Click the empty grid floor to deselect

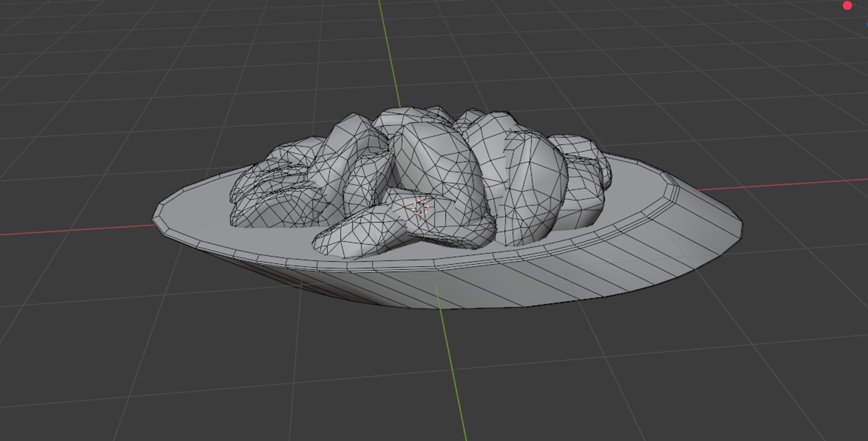(x=181, y=361)
